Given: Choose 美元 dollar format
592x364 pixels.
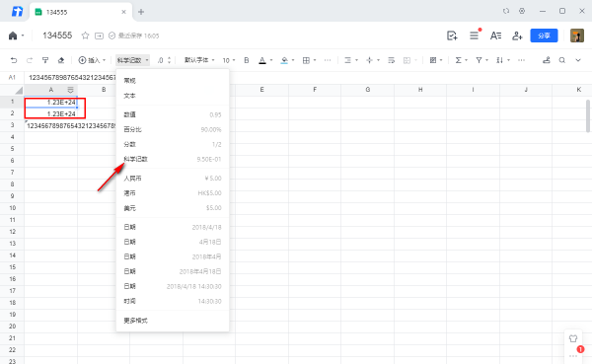Looking at the screenshot, I should tap(173, 208).
